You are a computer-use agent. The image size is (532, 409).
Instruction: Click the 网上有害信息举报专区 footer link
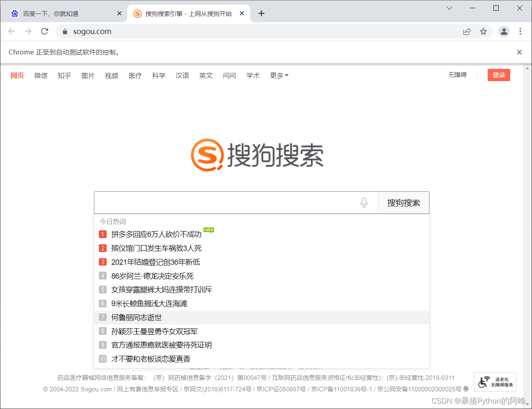point(148,389)
